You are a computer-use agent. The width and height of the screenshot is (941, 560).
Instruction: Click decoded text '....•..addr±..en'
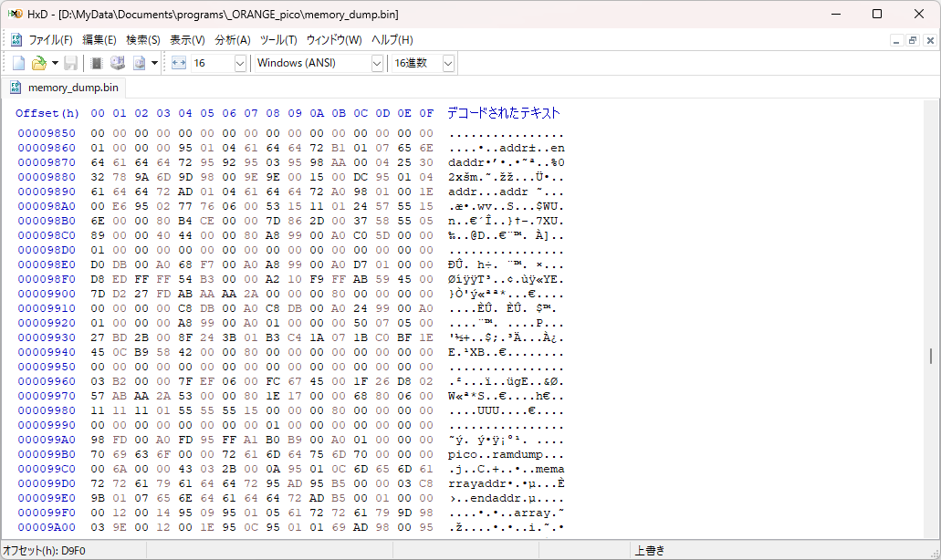pyautogui.click(x=506, y=148)
